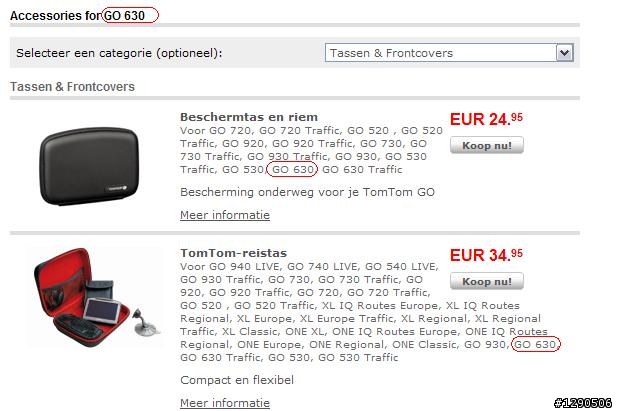The height and width of the screenshot is (411, 618).
Task: Click circled GO 630 in Beschermtas compatibility list
Action: 292,169
